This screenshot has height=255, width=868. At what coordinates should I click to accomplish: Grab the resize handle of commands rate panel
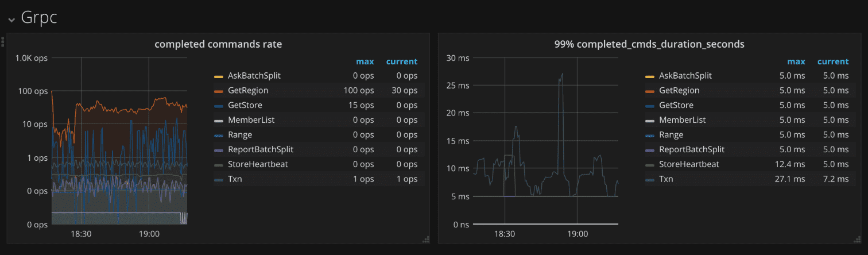[425, 239]
